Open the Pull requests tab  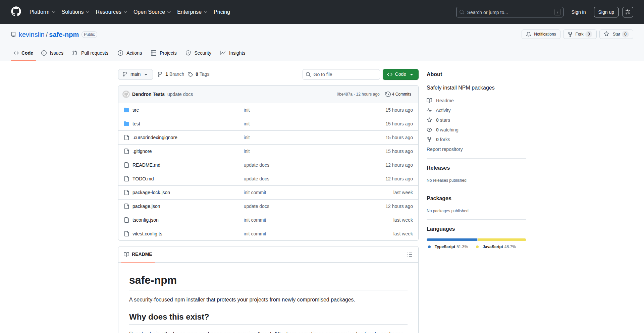[x=91, y=53]
